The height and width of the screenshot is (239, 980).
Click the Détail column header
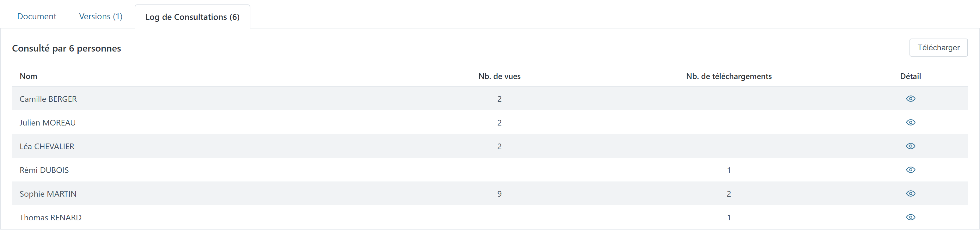pyautogui.click(x=910, y=76)
